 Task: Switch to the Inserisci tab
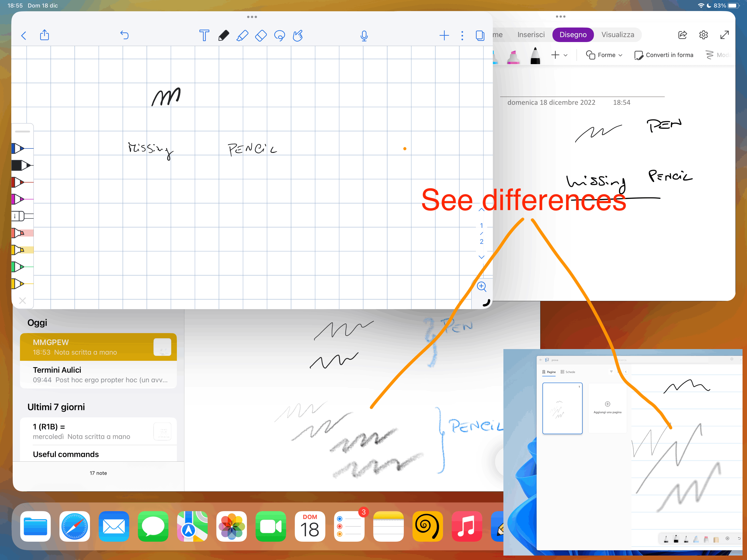(x=531, y=35)
